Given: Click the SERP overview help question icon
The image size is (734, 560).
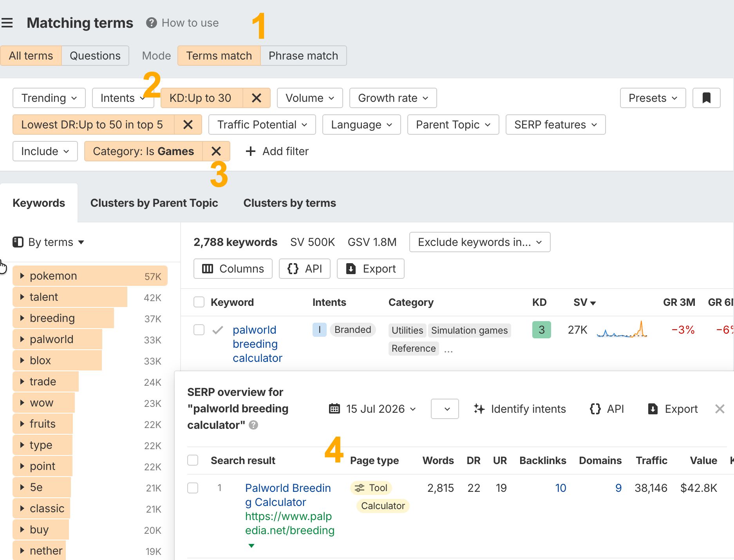Looking at the screenshot, I should [253, 425].
